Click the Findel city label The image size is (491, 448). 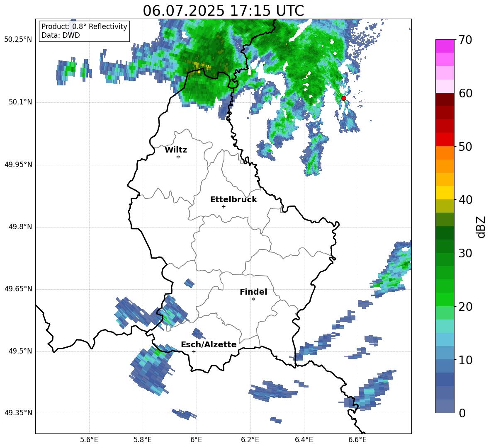pos(253,292)
